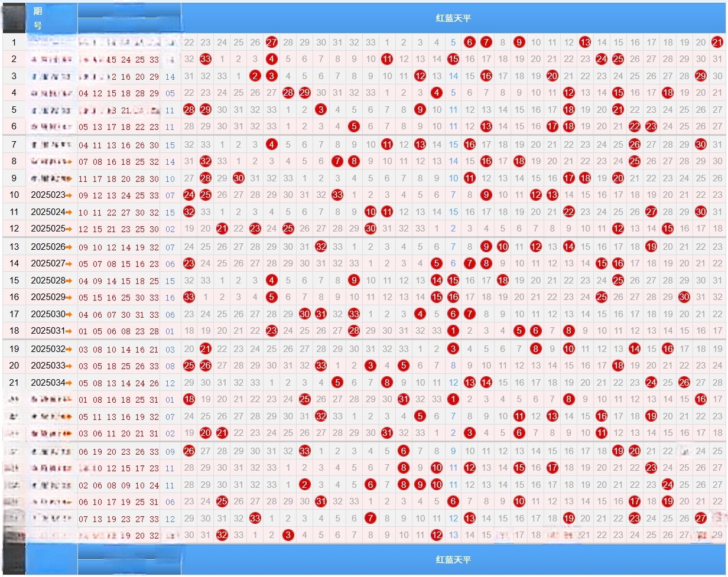The width and height of the screenshot is (728, 577).
Task: Click the orange arrow beside period 2025030
Action: coord(69,314)
